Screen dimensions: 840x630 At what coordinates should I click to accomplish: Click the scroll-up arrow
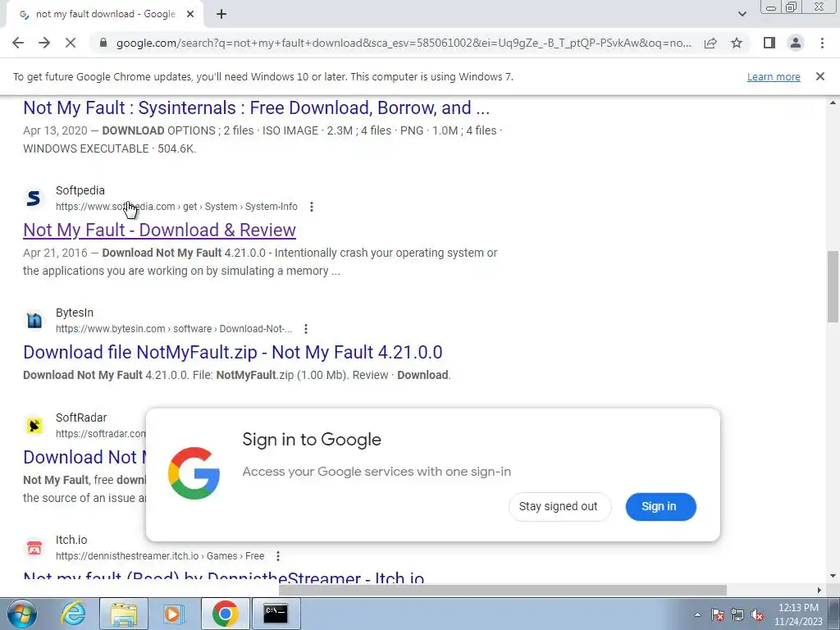pyautogui.click(x=833, y=103)
